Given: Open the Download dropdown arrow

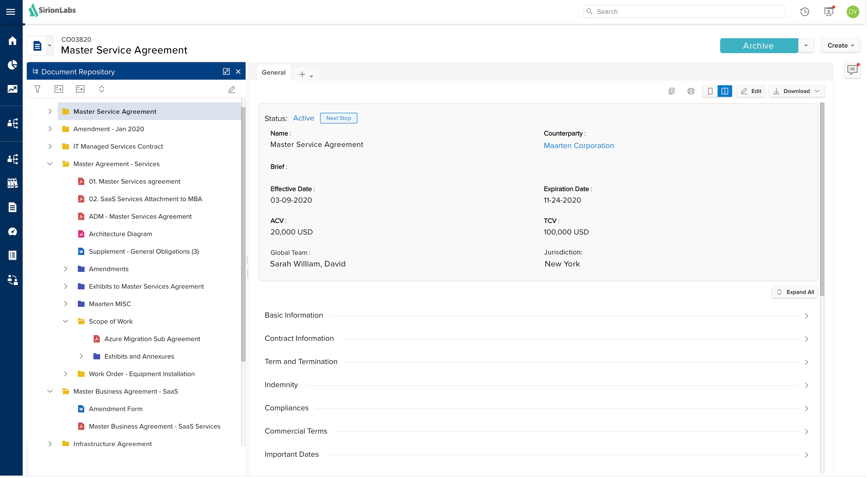Looking at the screenshot, I should 817,91.
